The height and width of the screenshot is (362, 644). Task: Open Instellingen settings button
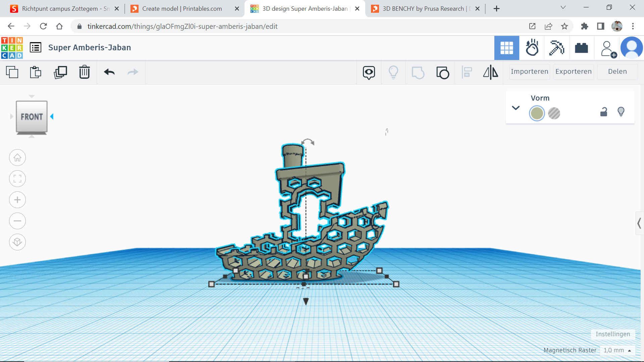click(x=613, y=334)
